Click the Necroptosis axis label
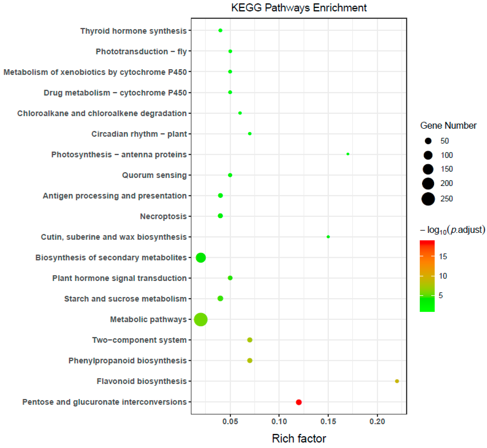The image size is (487, 448). 163,216
